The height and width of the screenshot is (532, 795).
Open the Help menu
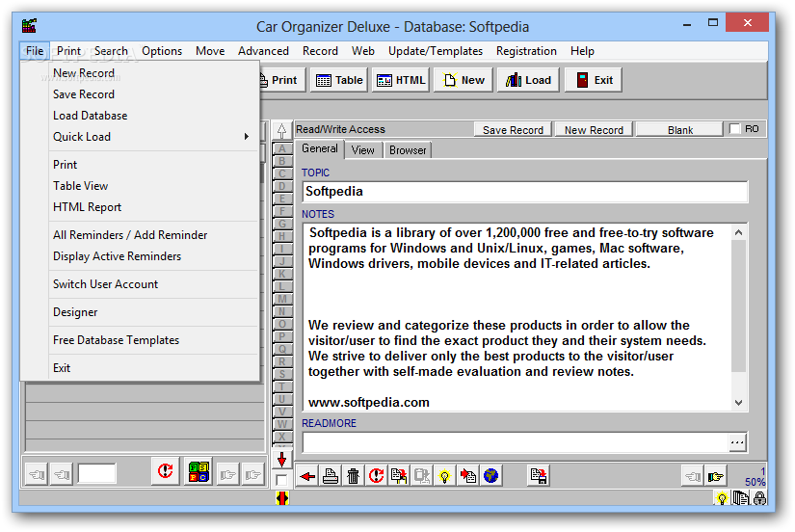pos(582,51)
